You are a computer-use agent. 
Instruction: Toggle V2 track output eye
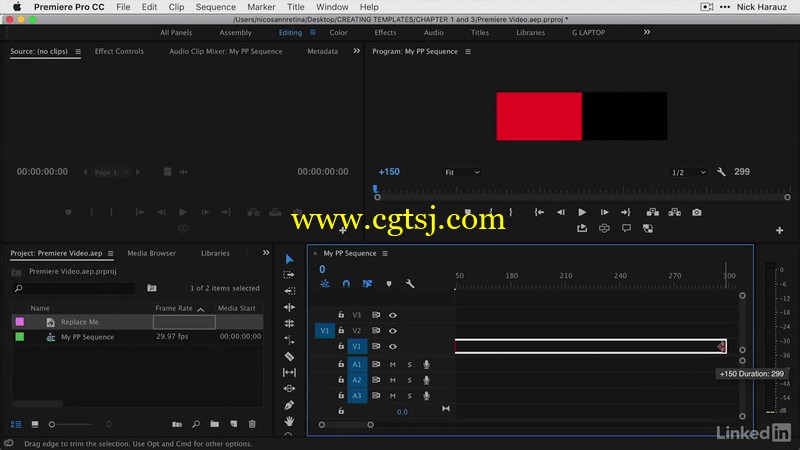pos(392,331)
